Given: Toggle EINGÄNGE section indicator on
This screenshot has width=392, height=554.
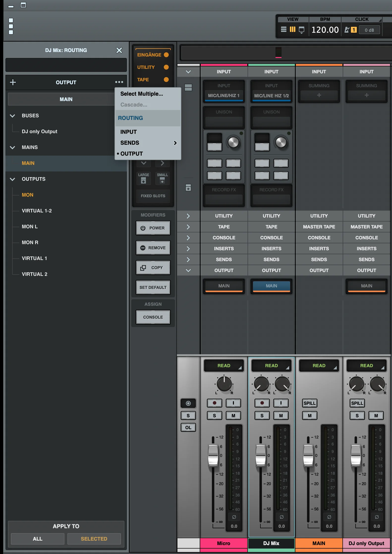Looking at the screenshot, I should [x=166, y=55].
